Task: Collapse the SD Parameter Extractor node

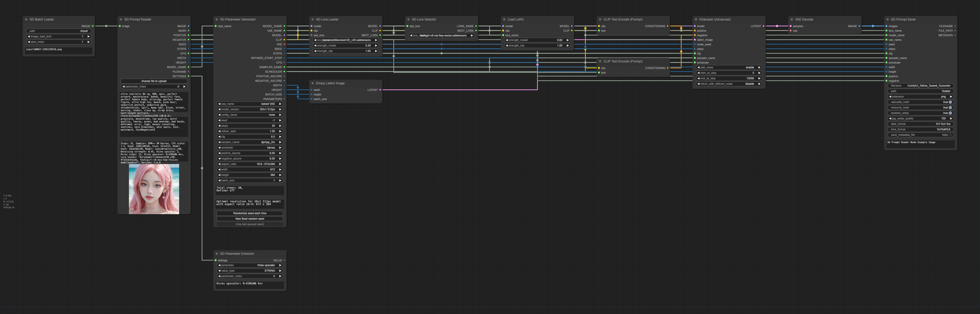Action: (x=217, y=254)
